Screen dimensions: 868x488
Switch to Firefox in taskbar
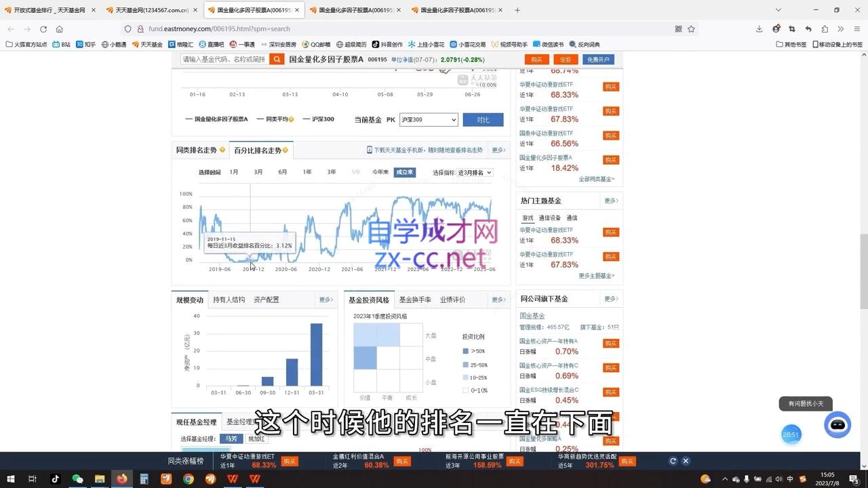122,479
